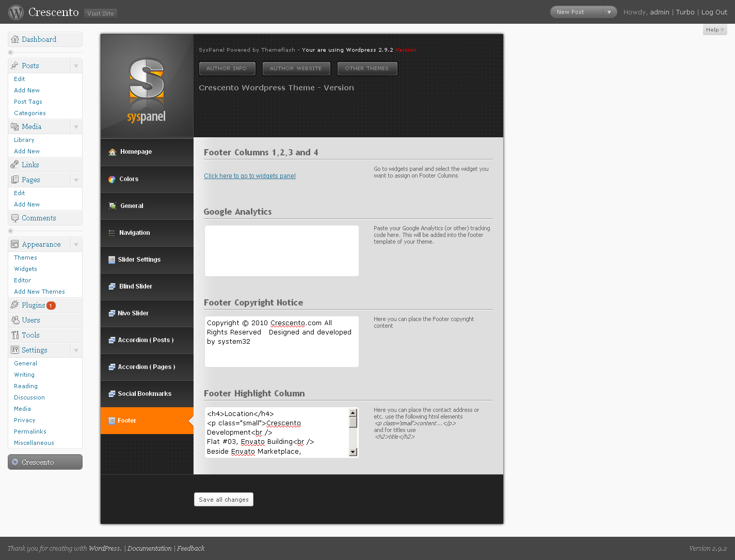Click the General tab icon in SysPanel
Image resolution: width=735 pixels, height=560 pixels.
coord(113,205)
